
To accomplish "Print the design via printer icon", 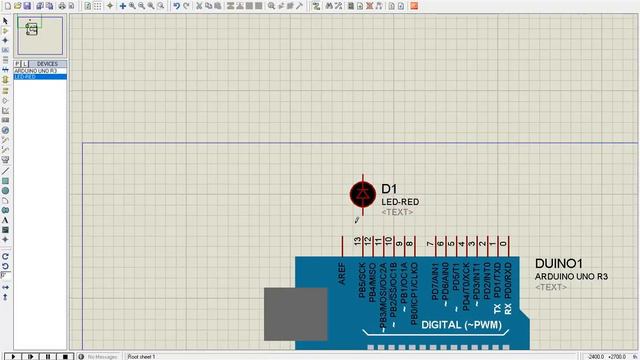I will pos(62,6).
